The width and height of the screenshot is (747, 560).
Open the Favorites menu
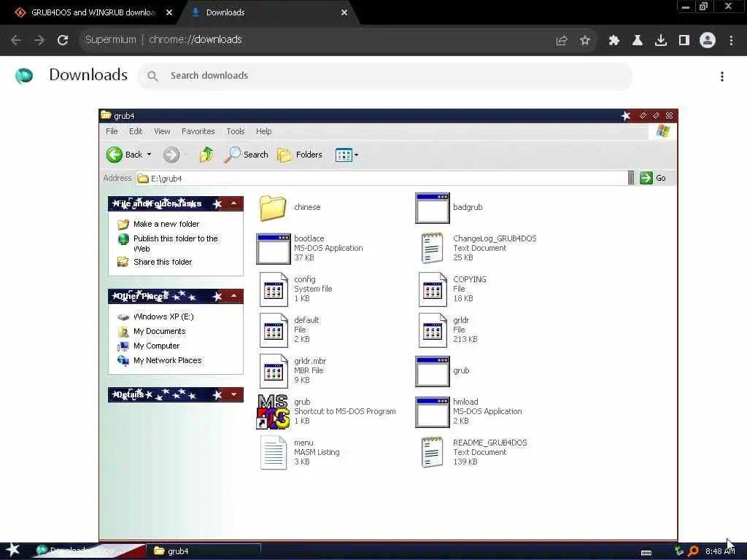point(198,131)
